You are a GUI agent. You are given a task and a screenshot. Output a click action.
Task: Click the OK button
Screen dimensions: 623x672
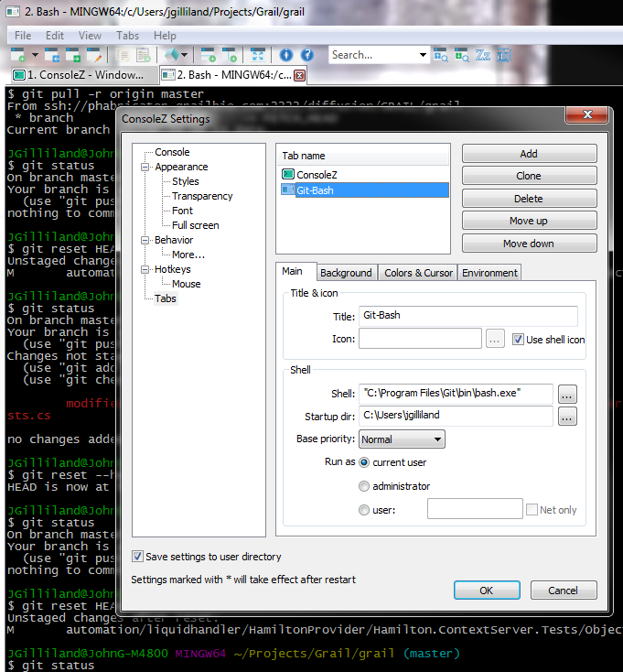tap(487, 591)
